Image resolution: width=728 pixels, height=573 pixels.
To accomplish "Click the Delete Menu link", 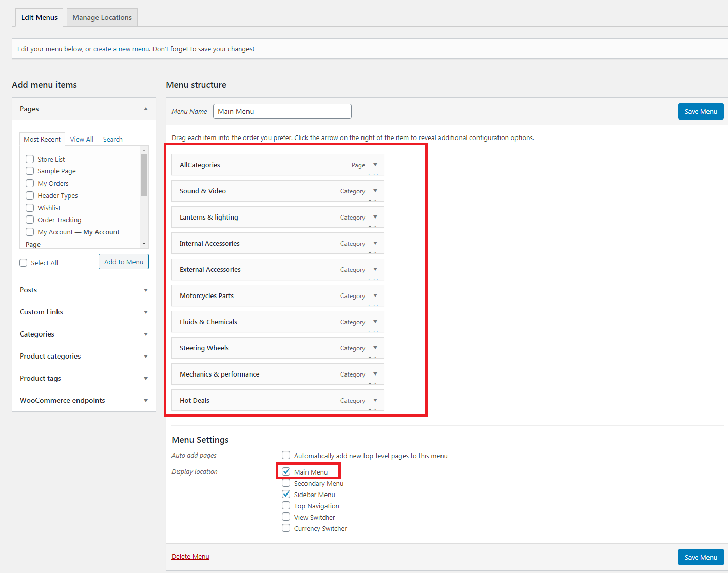I will point(190,557).
